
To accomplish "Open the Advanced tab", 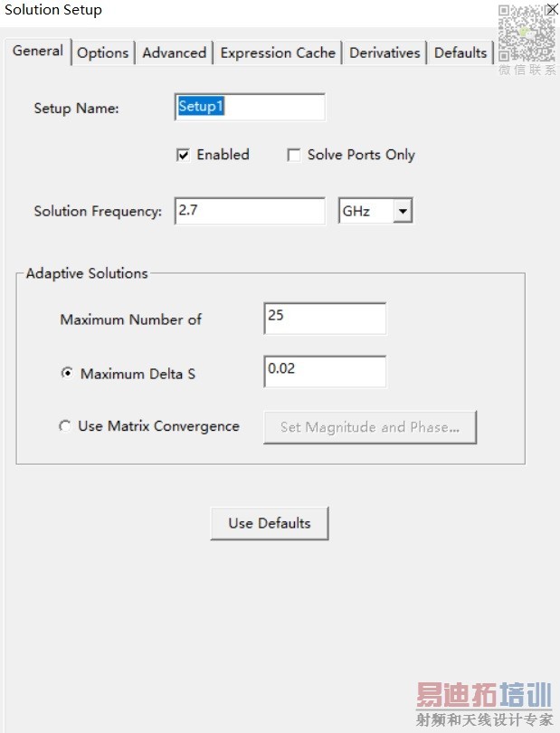I will 174,52.
